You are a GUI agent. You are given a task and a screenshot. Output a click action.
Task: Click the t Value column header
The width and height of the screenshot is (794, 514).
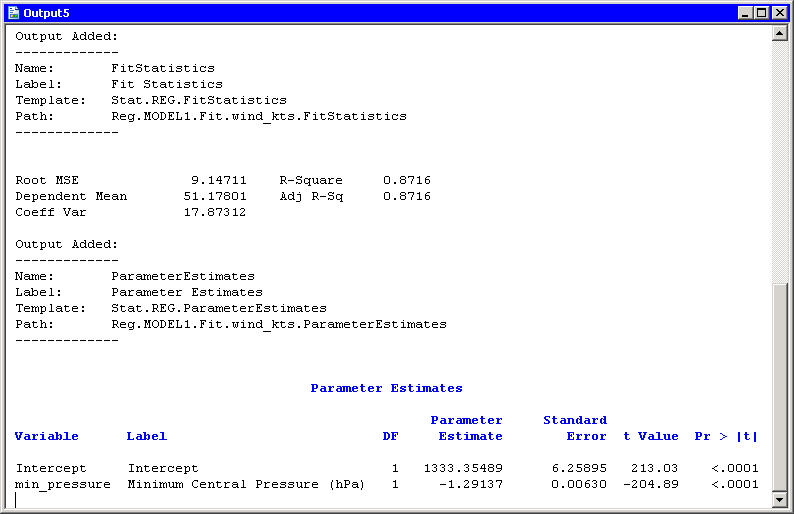point(651,437)
